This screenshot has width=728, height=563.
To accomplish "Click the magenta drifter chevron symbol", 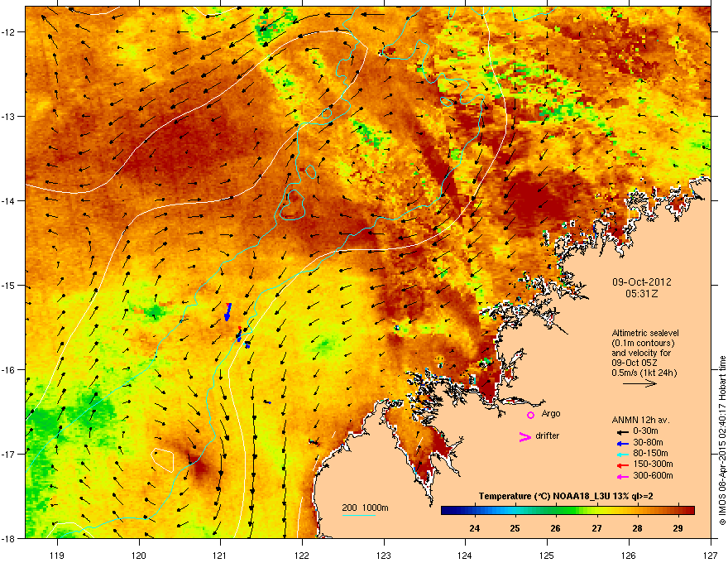I will click(x=525, y=436).
